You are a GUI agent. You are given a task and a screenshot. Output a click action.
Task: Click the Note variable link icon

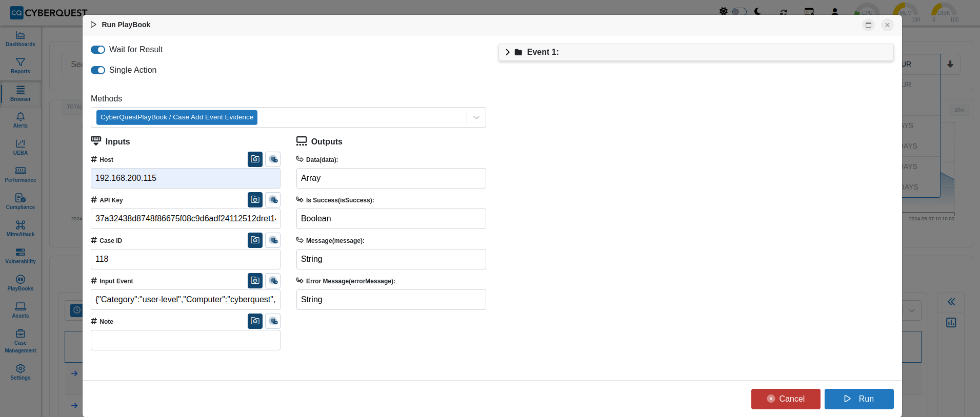point(273,321)
